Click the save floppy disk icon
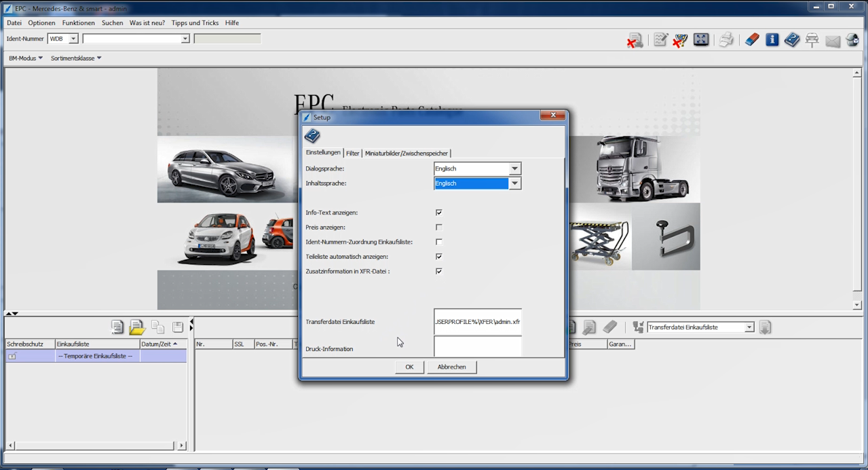This screenshot has width=868, height=470. 178,327
